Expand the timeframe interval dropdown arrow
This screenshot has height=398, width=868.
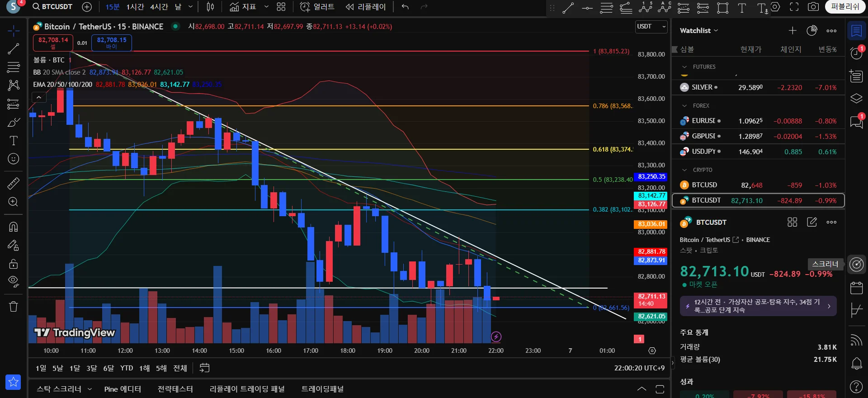click(x=190, y=7)
